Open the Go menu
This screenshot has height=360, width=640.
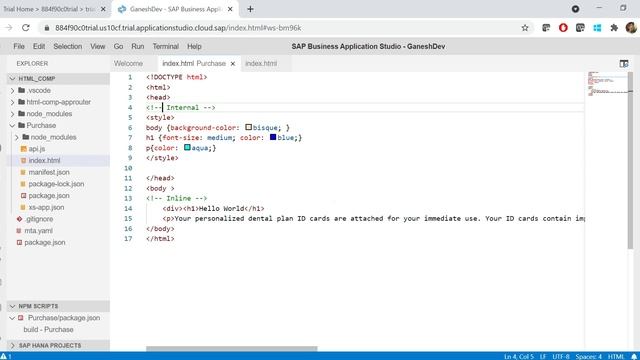click(118, 47)
